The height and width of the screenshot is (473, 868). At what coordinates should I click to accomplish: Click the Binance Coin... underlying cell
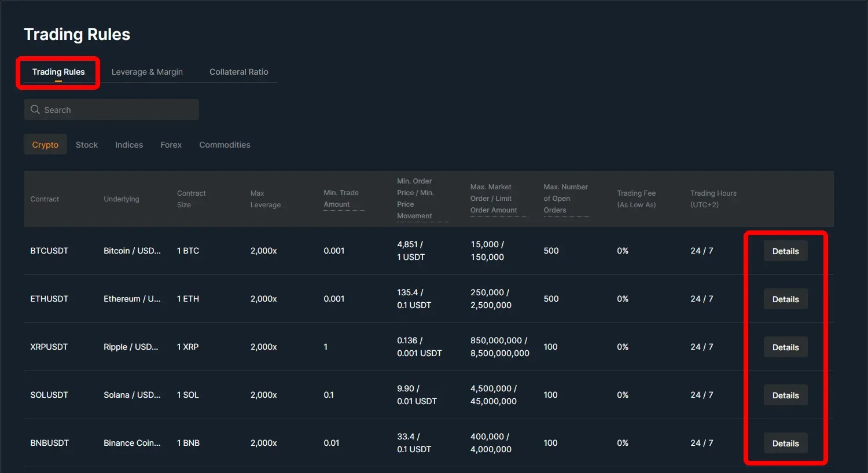[x=132, y=443]
